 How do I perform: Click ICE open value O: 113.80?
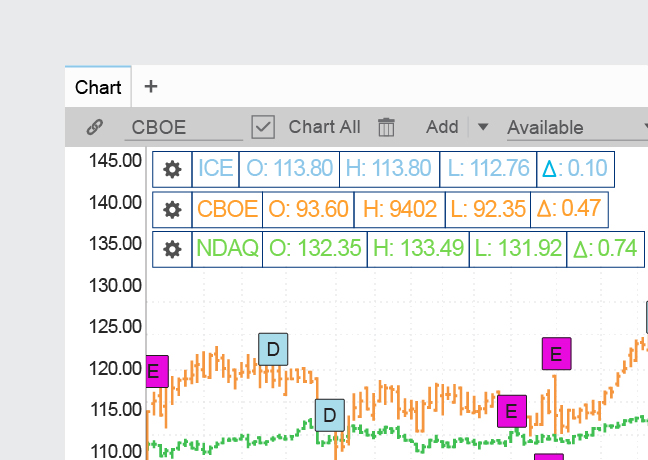pyautogui.click(x=289, y=169)
